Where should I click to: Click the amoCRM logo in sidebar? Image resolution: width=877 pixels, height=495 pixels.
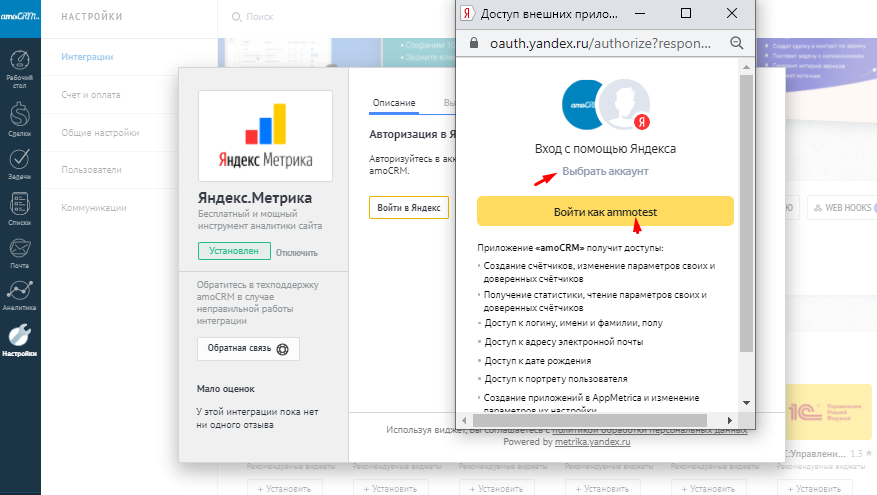click(x=20, y=17)
